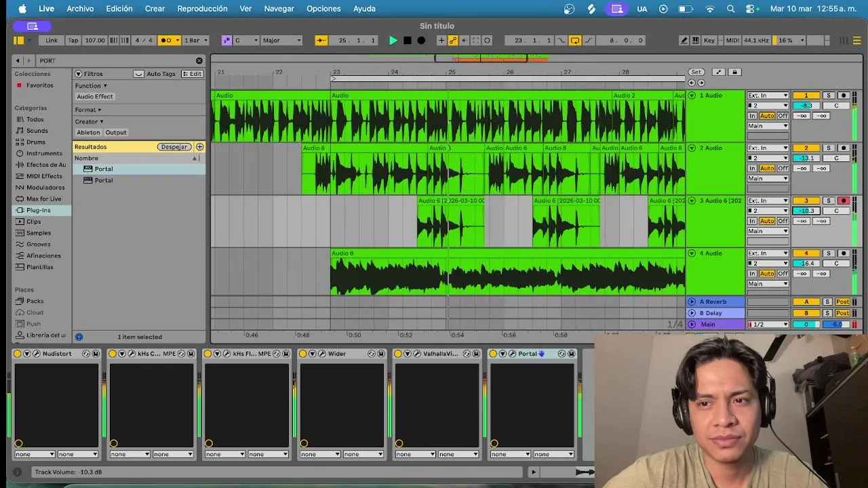Click the Edit filters button
Viewport: 868px width, 488px height.
(193, 74)
